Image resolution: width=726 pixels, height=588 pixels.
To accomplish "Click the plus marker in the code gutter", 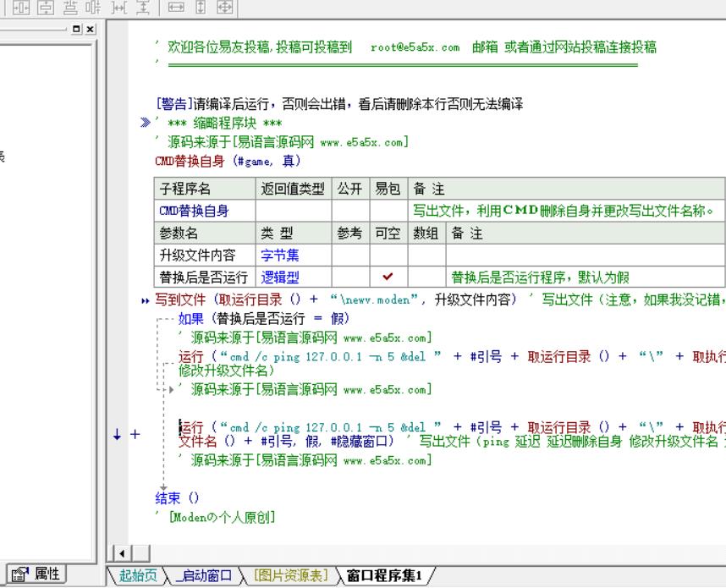I will (x=135, y=434).
